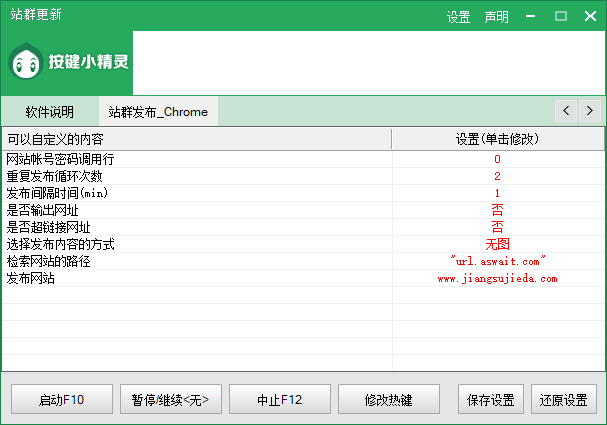Edit the 重复发布循环次数 value 2
This screenshot has width=607, height=425.
497,176
